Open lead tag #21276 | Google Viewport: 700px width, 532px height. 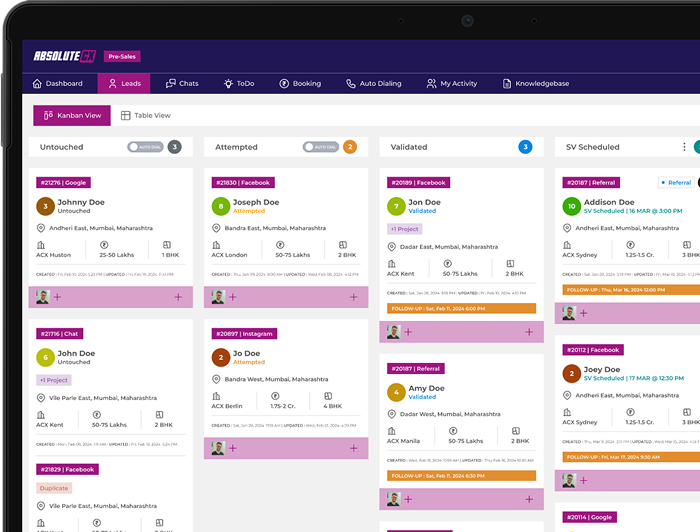pos(63,183)
